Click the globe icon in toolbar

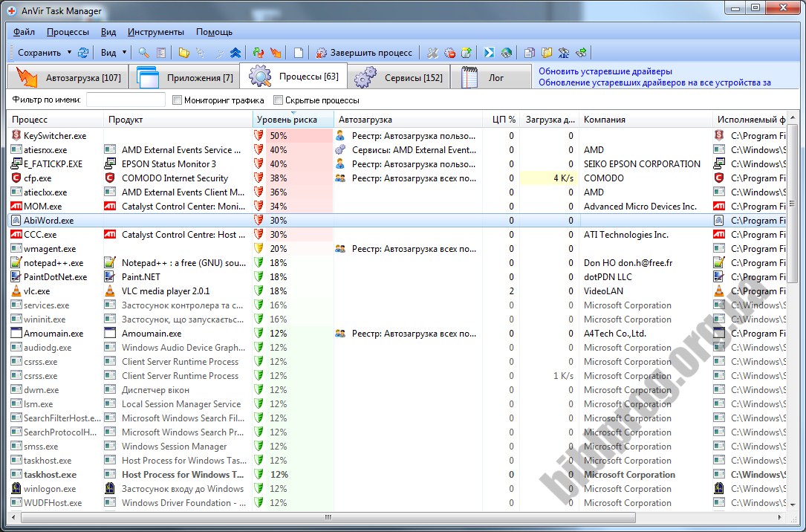[507, 53]
